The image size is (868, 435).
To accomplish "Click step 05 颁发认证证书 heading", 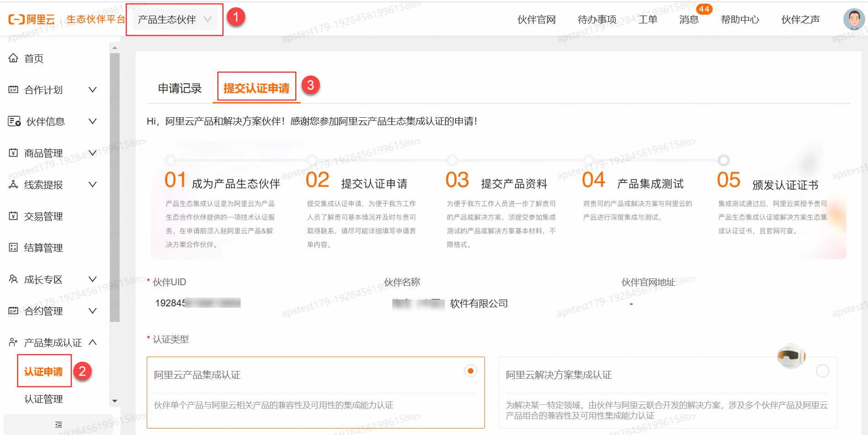I will tap(786, 185).
